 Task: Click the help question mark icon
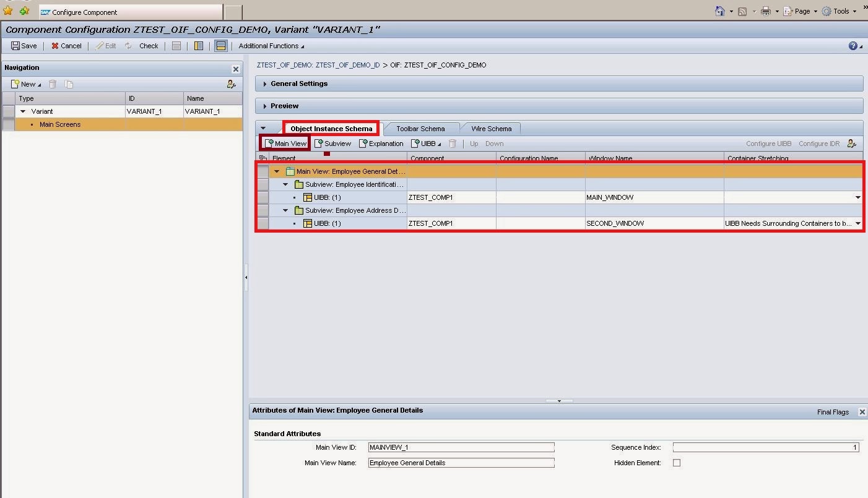(853, 46)
